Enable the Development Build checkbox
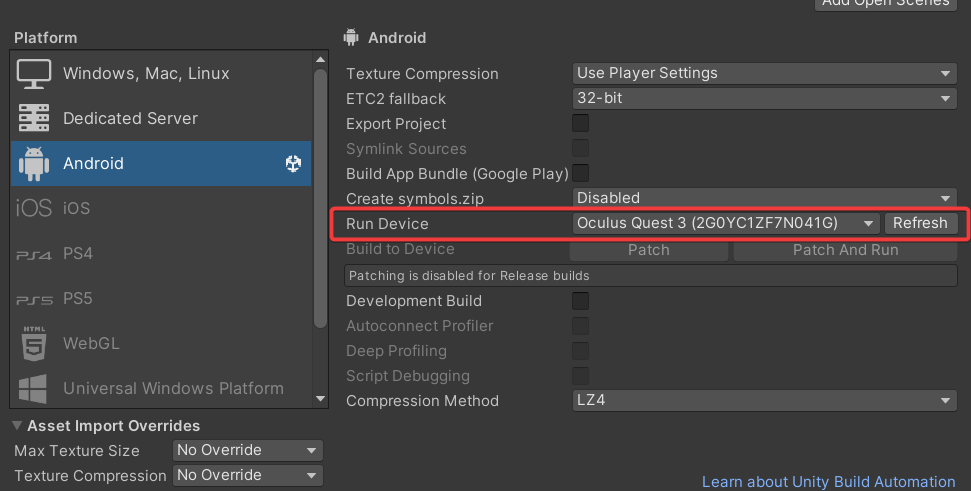This screenshot has width=971, height=491. (x=580, y=301)
